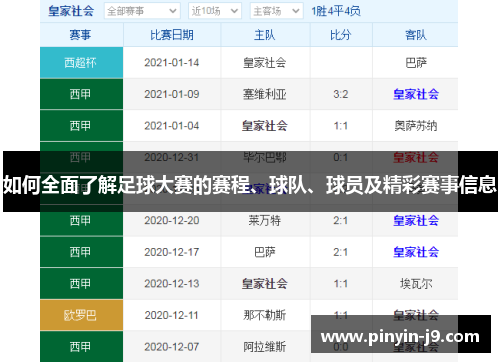This screenshot has width=500, height=362.
Task: Open the 主客场 home/away dropdown
Action: tap(277, 11)
